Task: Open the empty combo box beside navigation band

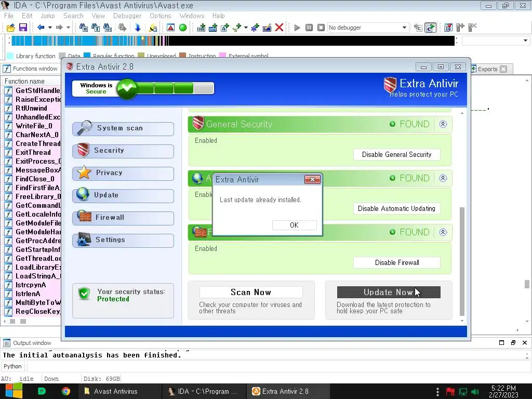Action: (496, 41)
